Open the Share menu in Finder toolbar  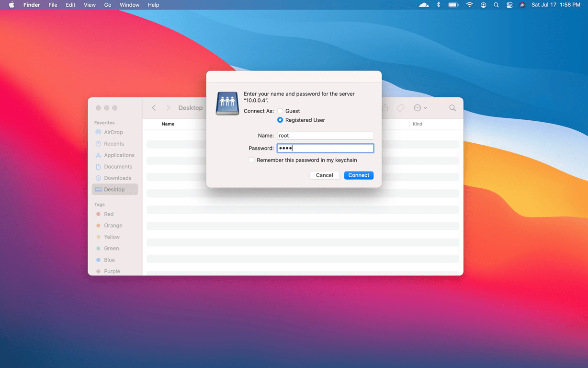(385, 108)
